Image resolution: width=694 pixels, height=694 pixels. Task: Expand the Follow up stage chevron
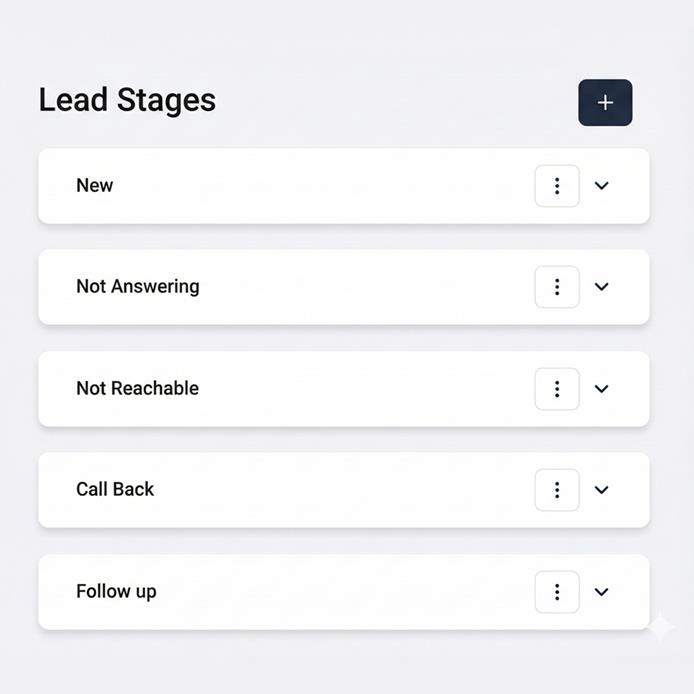coord(602,592)
